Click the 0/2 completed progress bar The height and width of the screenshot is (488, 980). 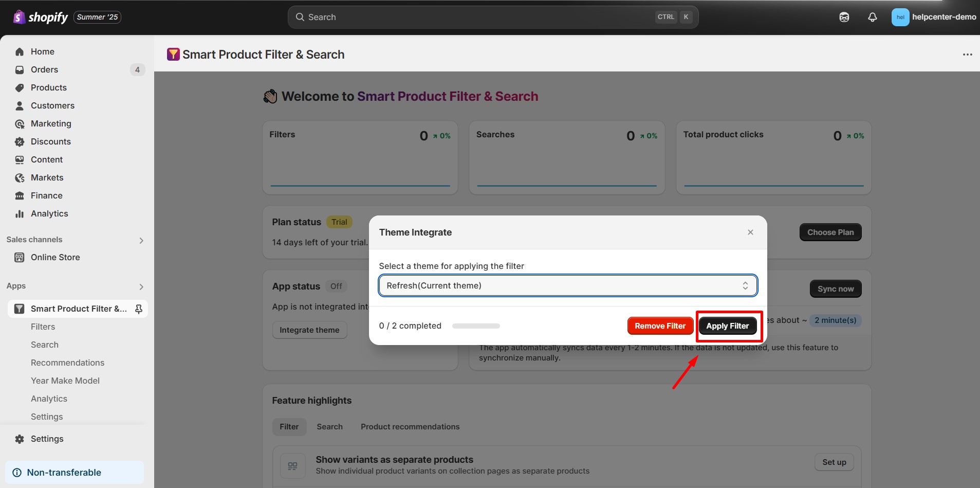click(476, 326)
